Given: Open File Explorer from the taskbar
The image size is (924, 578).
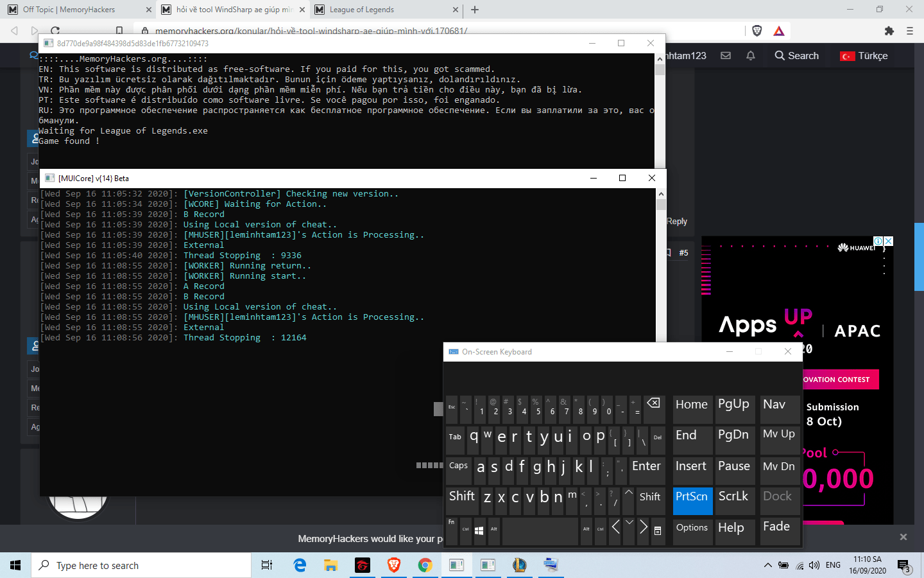Looking at the screenshot, I should click(330, 565).
